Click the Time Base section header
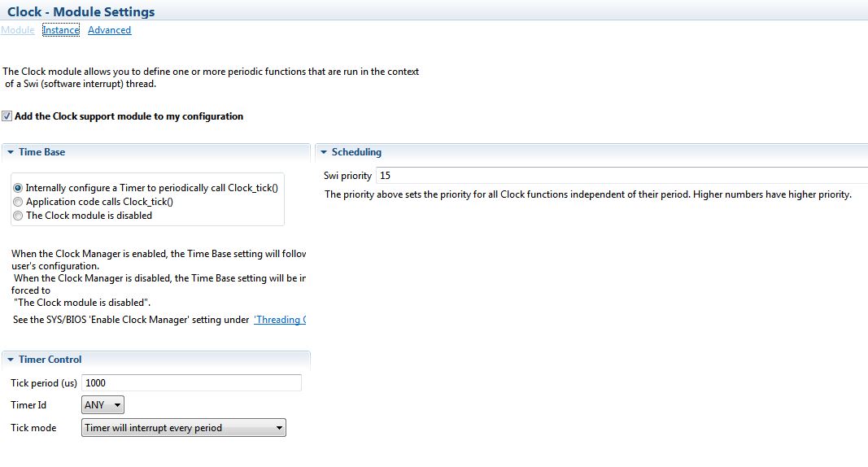868x467 pixels. click(x=41, y=152)
